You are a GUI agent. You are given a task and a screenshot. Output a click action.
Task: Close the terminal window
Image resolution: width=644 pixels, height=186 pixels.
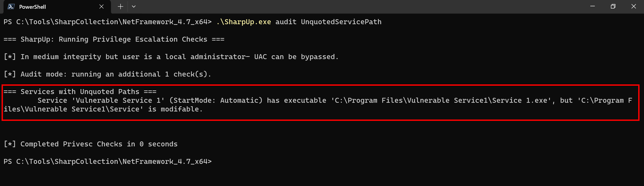pyautogui.click(x=633, y=6)
